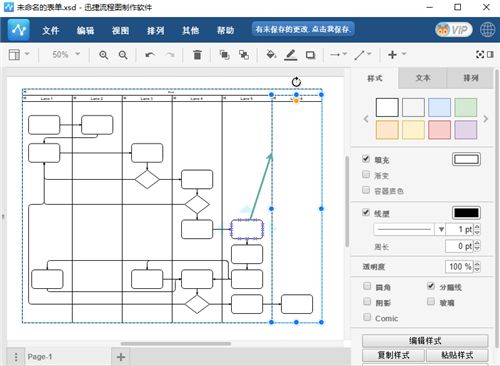Click the zoom in magnifier

[x=104, y=55]
